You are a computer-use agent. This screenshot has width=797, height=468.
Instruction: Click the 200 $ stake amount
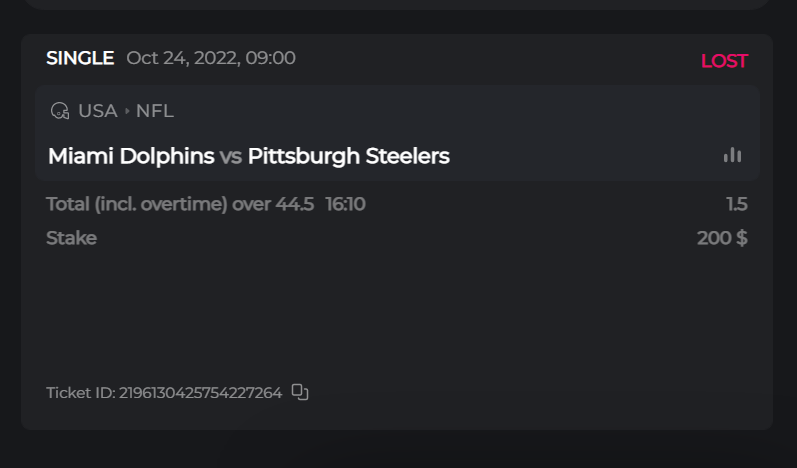coord(722,238)
